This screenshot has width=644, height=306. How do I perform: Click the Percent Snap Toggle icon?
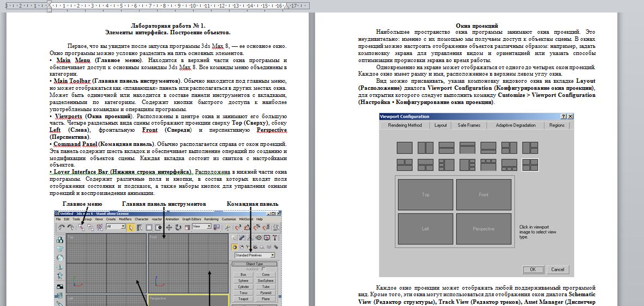pyautogui.click(x=257, y=228)
